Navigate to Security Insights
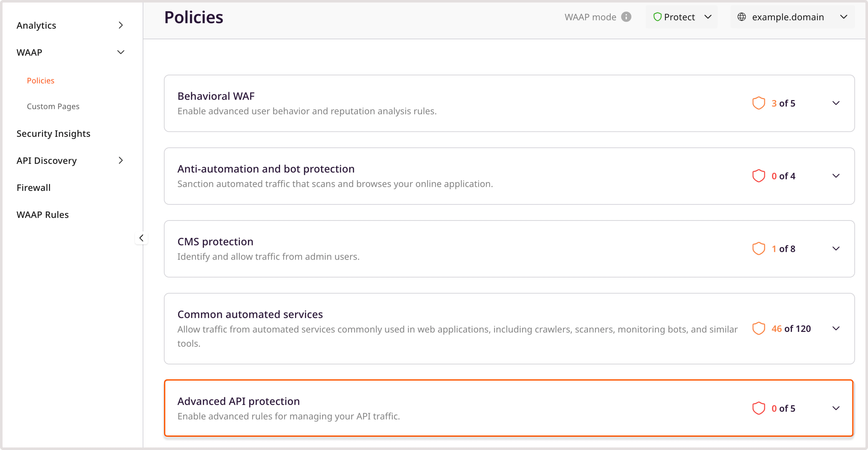 point(53,133)
